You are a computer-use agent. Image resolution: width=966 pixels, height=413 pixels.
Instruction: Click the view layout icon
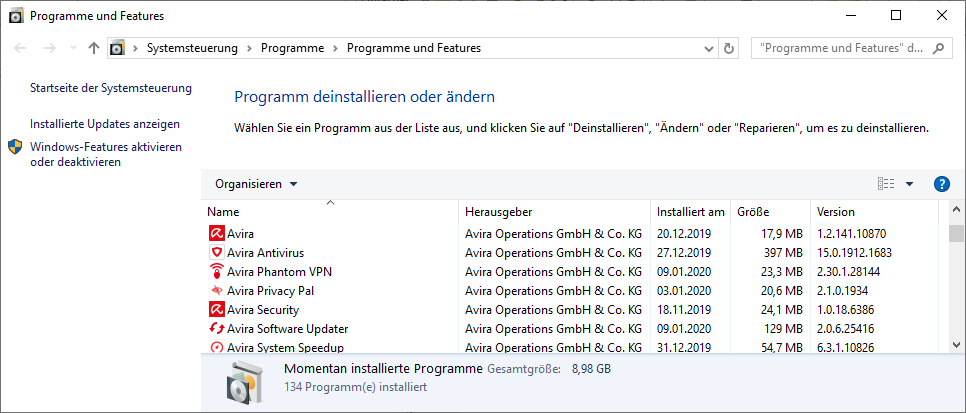[x=886, y=184]
